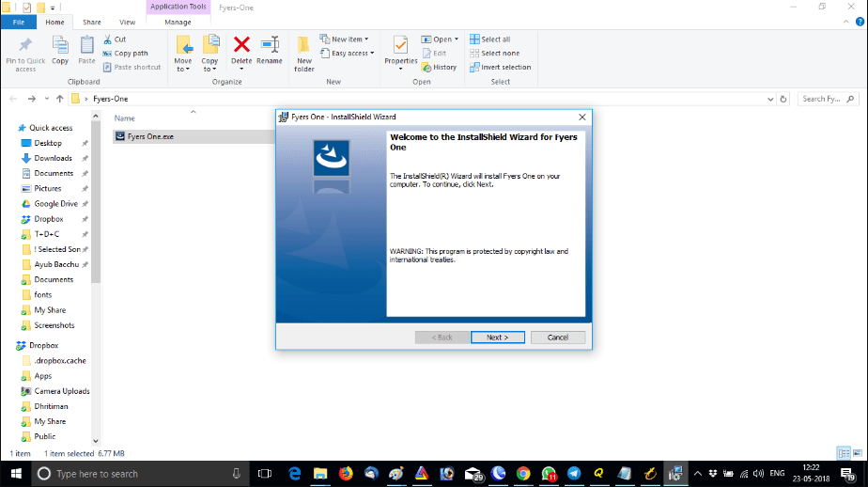Open Task View from taskbar
This screenshot has height=487, width=868.
pyautogui.click(x=265, y=474)
